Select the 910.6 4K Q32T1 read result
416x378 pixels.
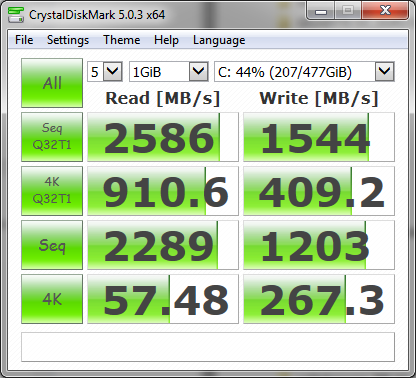pos(163,191)
